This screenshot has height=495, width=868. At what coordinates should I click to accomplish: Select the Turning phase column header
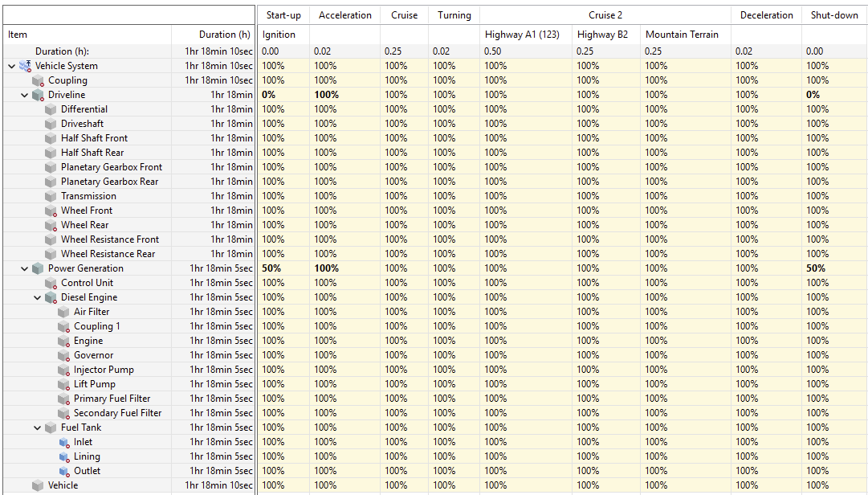tap(454, 15)
